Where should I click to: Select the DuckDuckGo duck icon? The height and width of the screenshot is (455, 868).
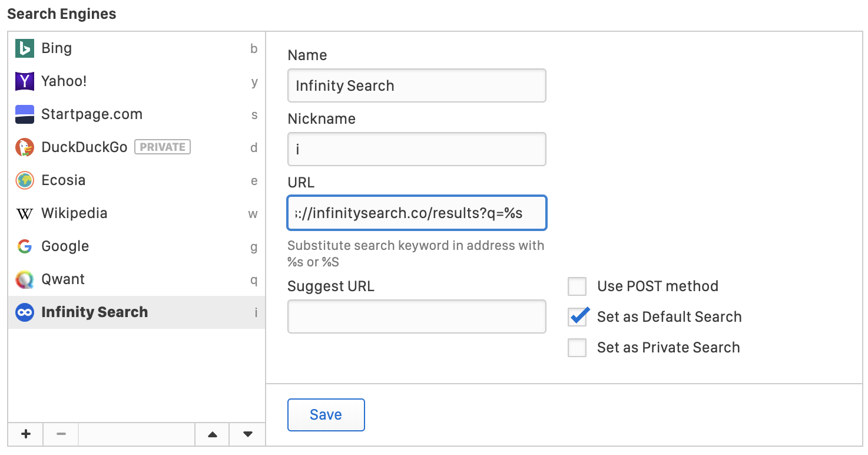[25, 147]
